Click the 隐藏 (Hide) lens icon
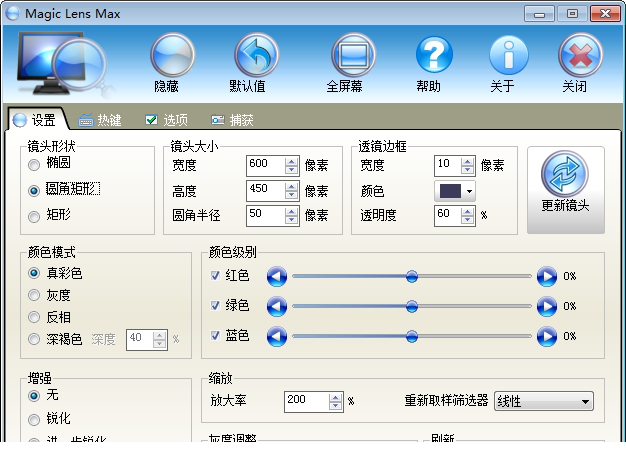The width and height of the screenshot is (626, 459). (x=172, y=55)
